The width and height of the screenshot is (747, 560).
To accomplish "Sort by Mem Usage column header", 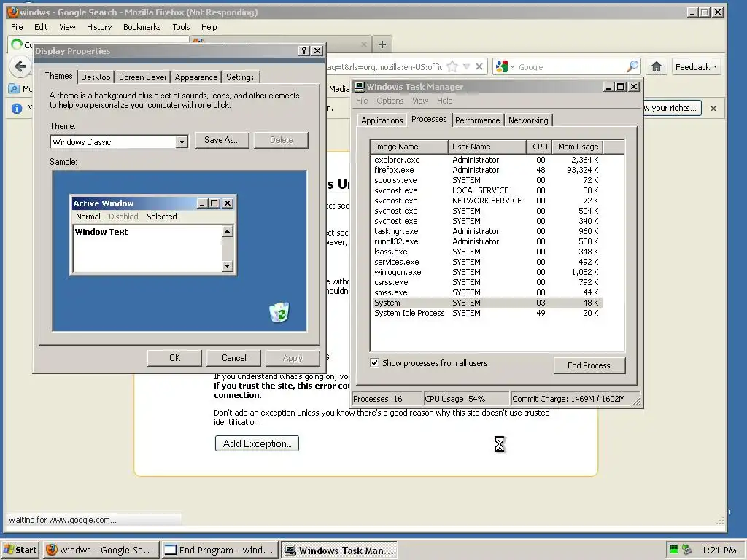I will coord(578,147).
